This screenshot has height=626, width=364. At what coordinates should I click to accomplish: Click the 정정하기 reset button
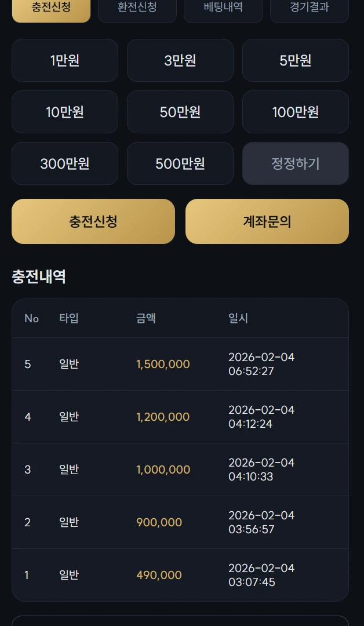pyautogui.click(x=296, y=163)
